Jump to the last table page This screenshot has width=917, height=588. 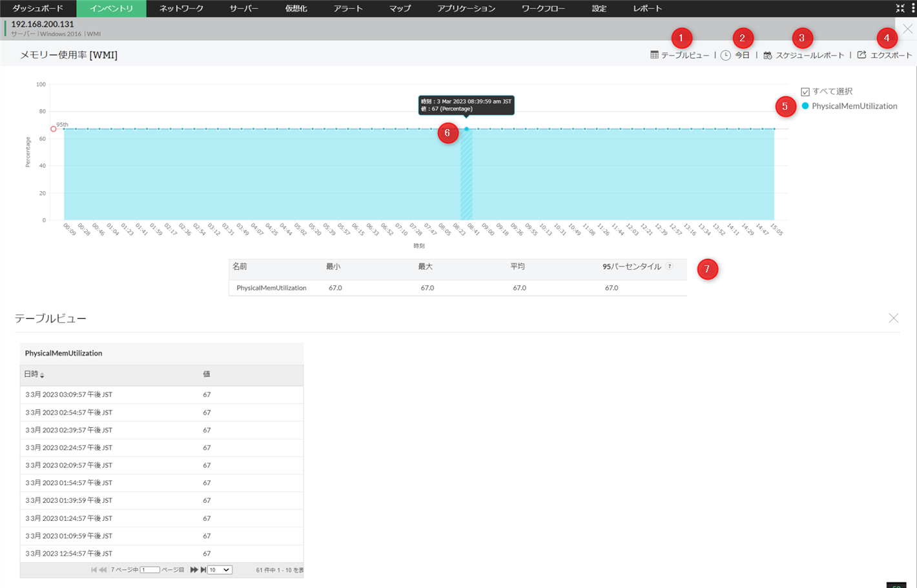[203, 570]
